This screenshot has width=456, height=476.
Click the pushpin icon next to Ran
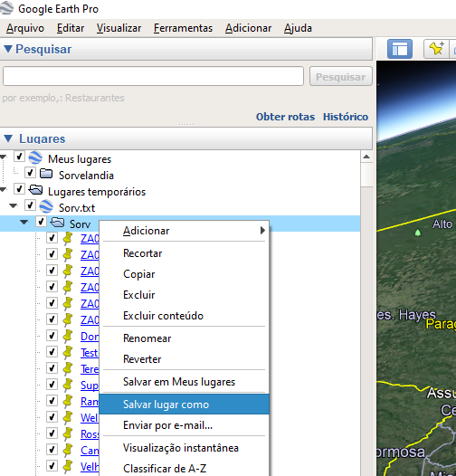tap(68, 401)
